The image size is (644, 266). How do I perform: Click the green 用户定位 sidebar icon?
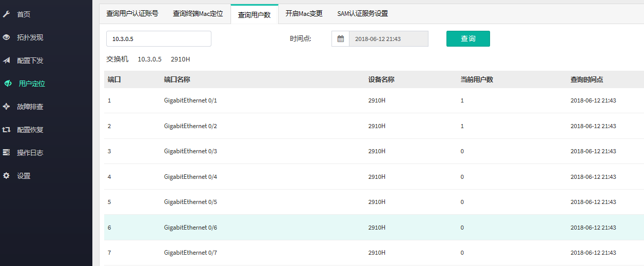pyautogui.click(x=8, y=84)
